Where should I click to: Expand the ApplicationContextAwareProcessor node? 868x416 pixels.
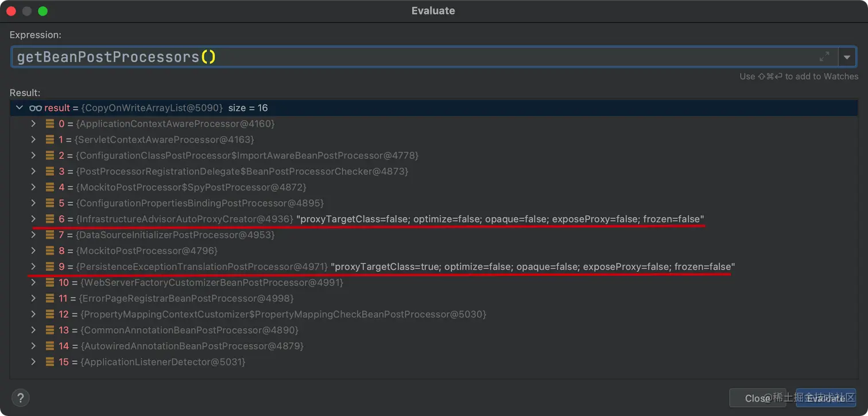click(33, 124)
